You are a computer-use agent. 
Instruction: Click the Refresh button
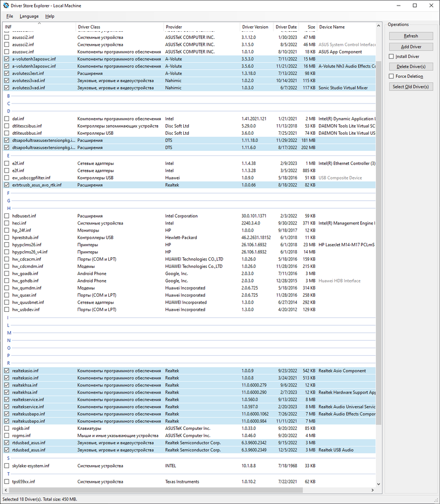point(411,36)
